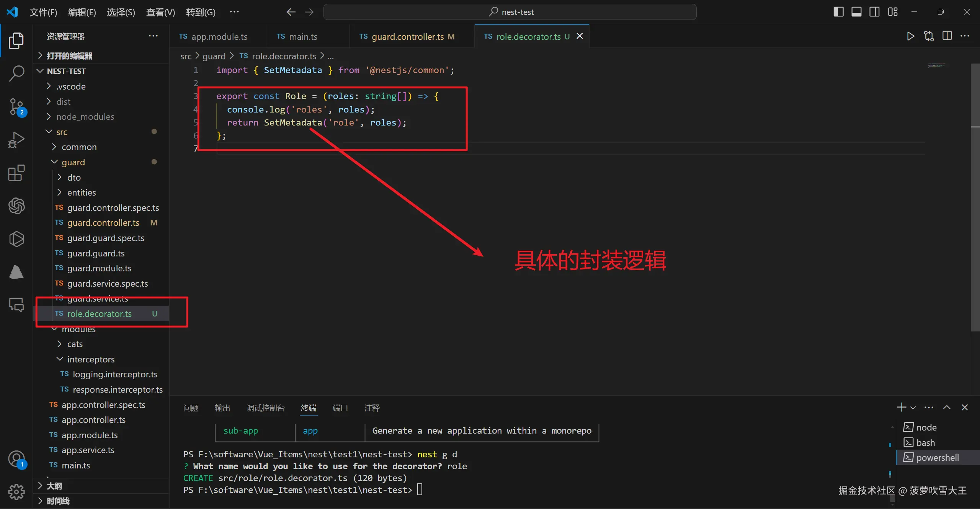Run the current file with the play icon
Viewport: 980px width, 509px height.
click(910, 36)
